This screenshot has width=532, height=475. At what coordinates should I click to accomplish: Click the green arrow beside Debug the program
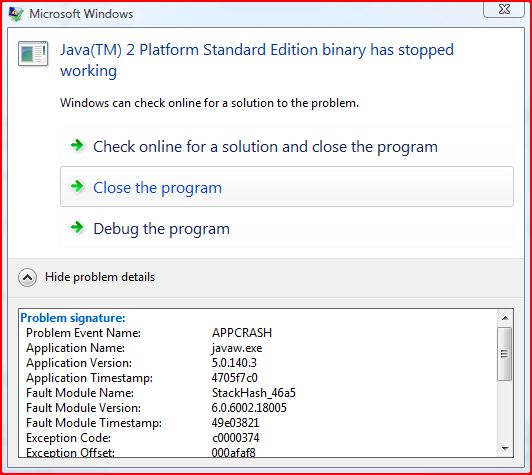coord(77,227)
